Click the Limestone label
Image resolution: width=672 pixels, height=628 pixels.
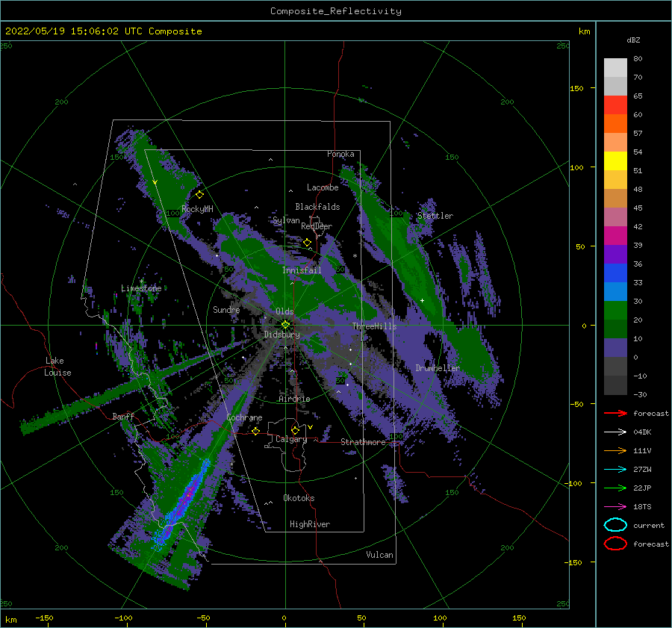tap(141, 288)
